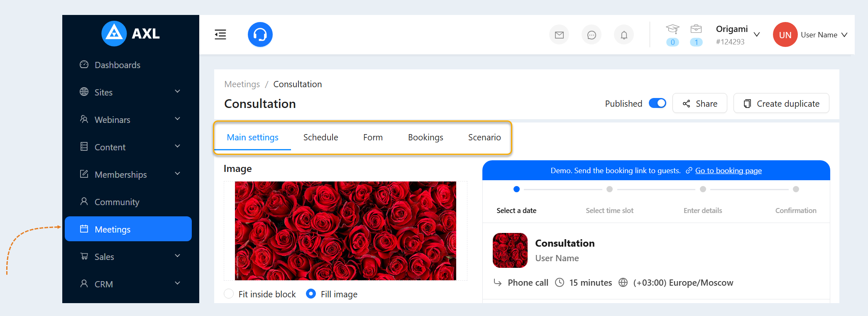Viewport: 868px width, 316px height.
Task: Expand the Content submenu chevron
Action: click(x=178, y=146)
